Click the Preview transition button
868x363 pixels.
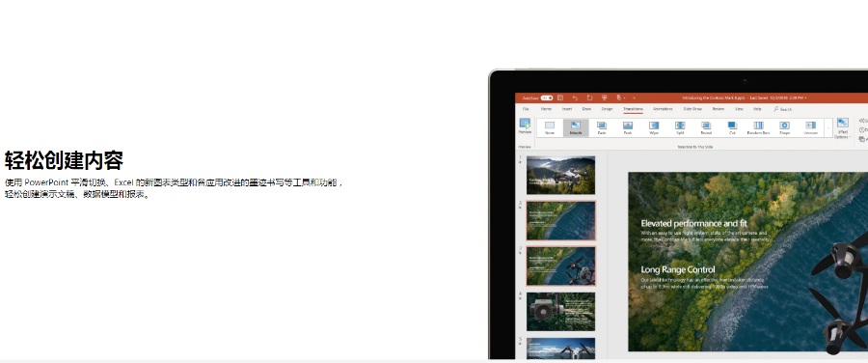coord(525,126)
